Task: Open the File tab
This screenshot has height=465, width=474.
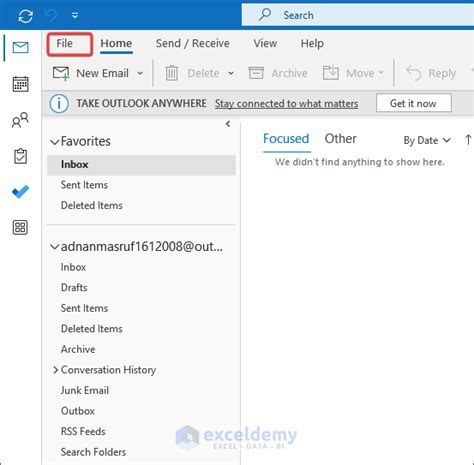Action: 64,43
